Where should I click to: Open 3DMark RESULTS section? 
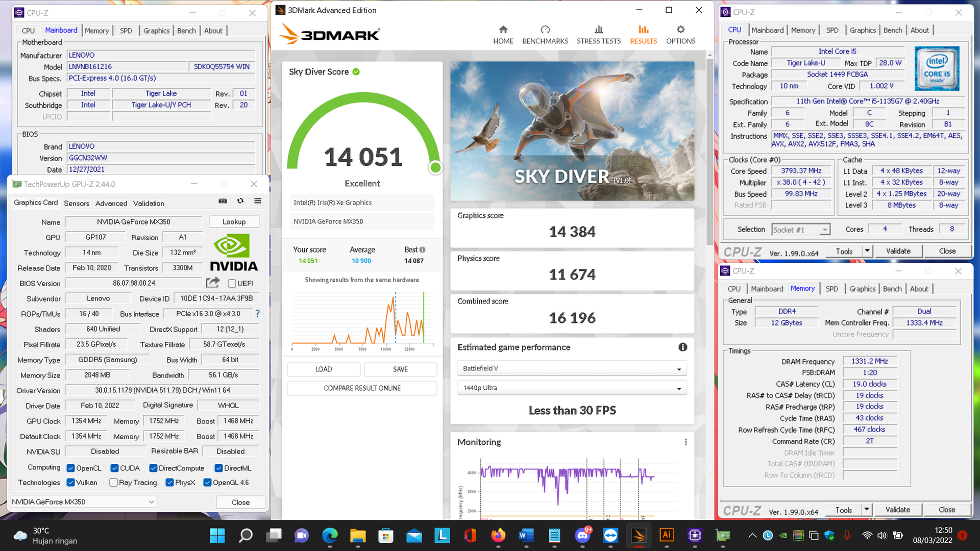(643, 35)
